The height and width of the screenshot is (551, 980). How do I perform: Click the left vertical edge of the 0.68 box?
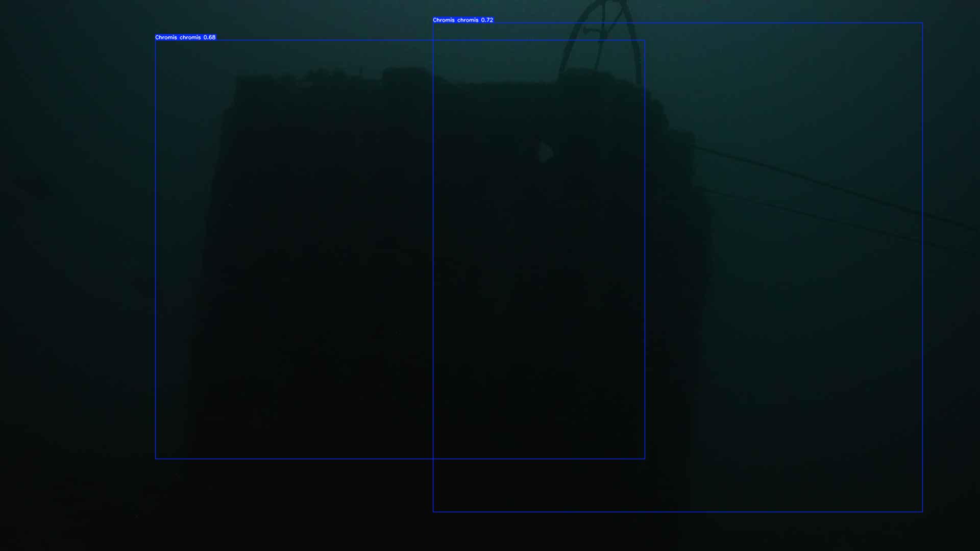[x=156, y=250]
